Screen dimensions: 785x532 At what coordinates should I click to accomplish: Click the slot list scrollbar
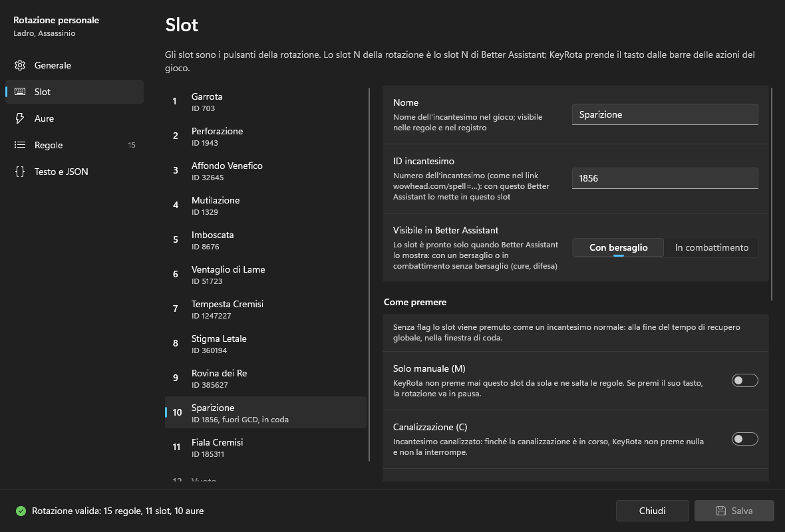click(x=369, y=274)
